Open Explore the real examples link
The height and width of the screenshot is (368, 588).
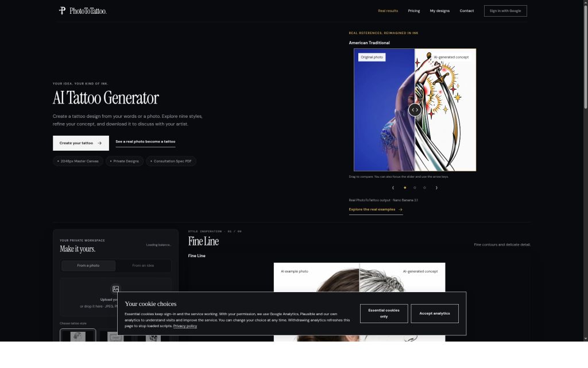[376, 209]
